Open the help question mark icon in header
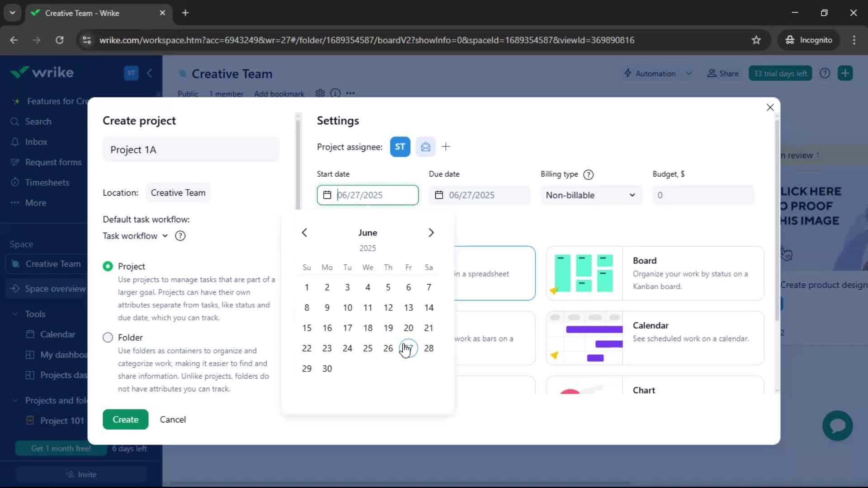868x488 pixels. click(x=825, y=73)
